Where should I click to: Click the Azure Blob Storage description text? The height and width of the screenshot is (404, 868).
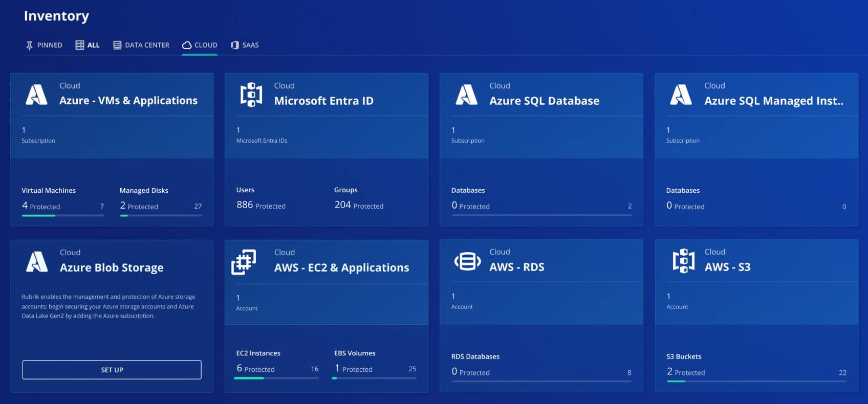(x=108, y=306)
